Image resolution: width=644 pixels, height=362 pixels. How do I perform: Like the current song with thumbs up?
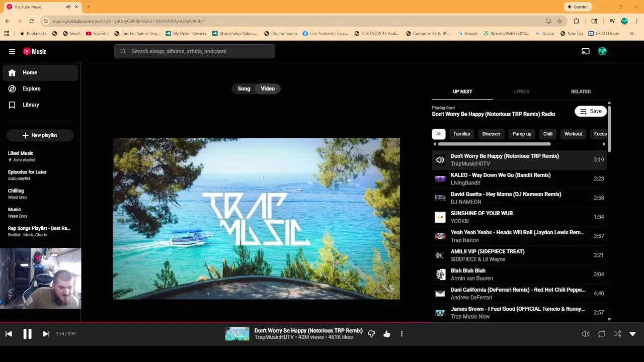click(x=387, y=334)
